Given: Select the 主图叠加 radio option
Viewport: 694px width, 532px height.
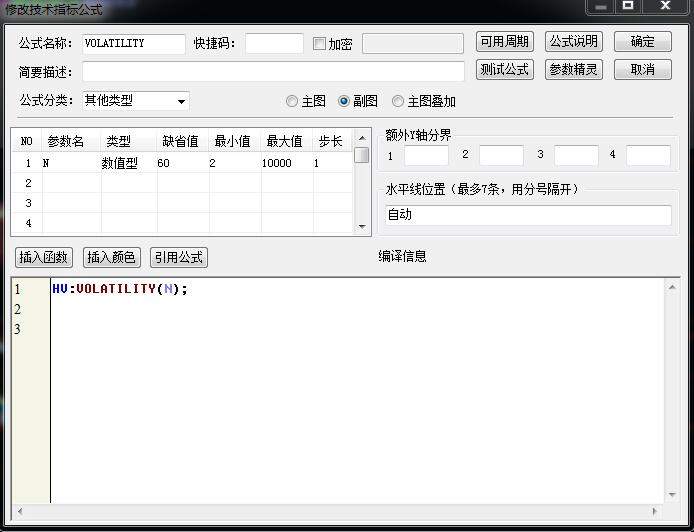Looking at the screenshot, I should pyautogui.click(x=398, y=101).
